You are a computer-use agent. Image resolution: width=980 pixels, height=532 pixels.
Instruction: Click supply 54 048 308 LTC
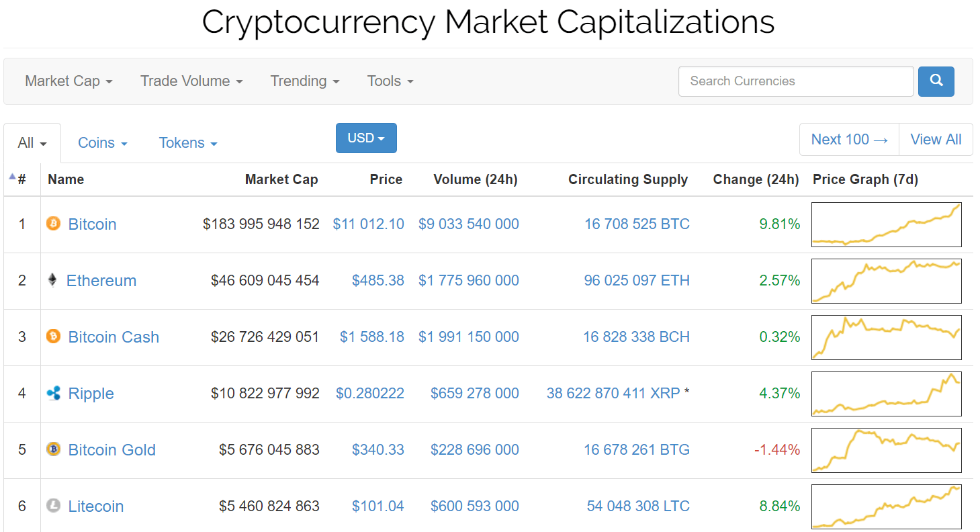[x=638, y=506]
